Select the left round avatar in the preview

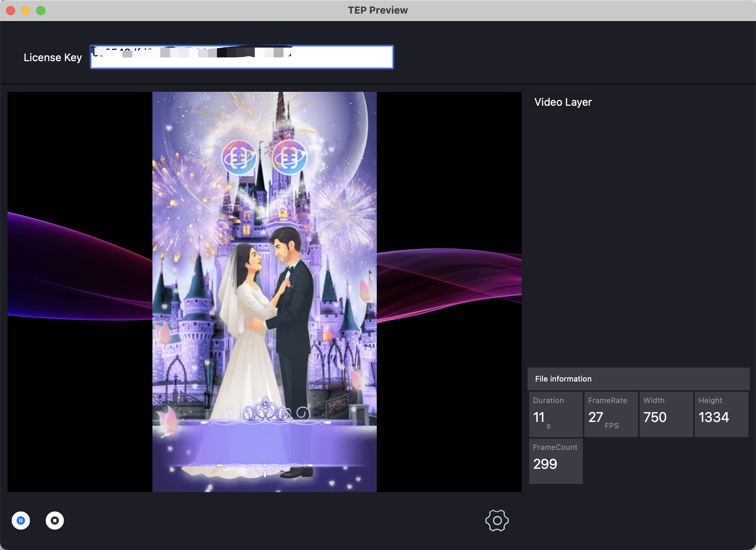239,158
